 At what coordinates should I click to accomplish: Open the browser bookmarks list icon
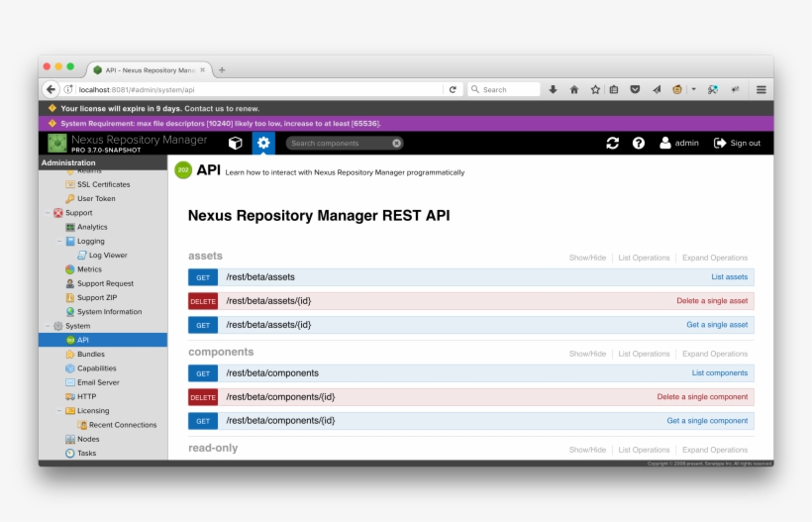(614, 89)
